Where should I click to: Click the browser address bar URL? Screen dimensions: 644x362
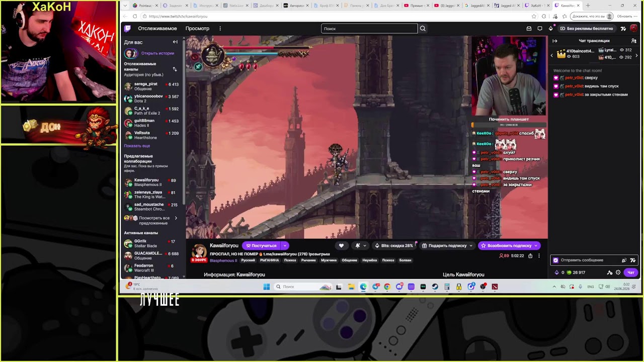(178, 16)
